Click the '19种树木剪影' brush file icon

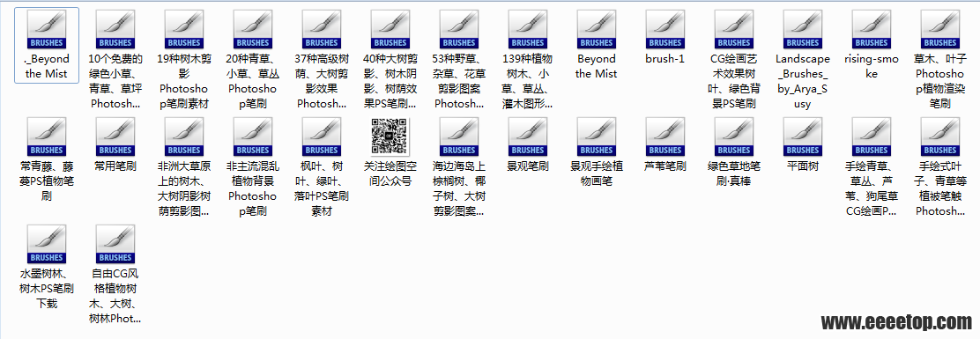click(x=184, y=30)
